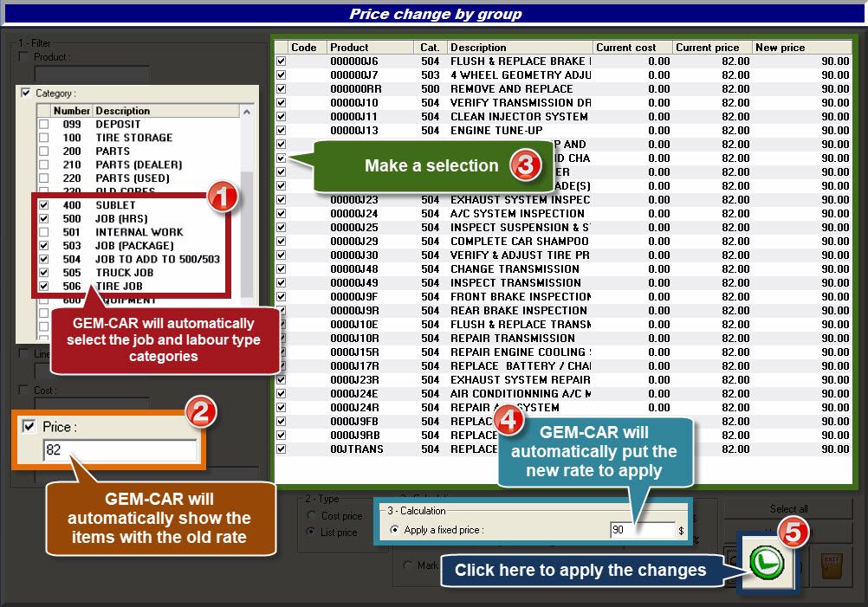Select the Cost price radio button
868x607 pixels.
point(311,515)
